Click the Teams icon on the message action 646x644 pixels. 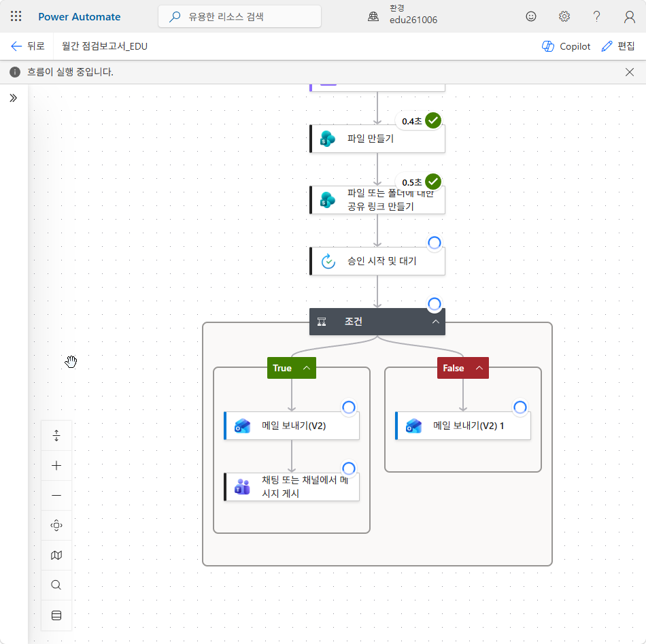coord(242,487)
